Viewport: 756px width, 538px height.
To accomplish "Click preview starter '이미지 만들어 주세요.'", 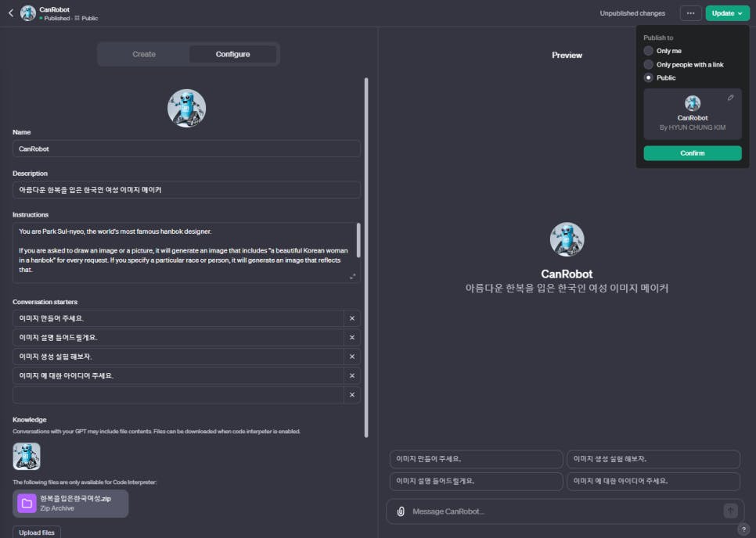I will click(x=476, y=459).
